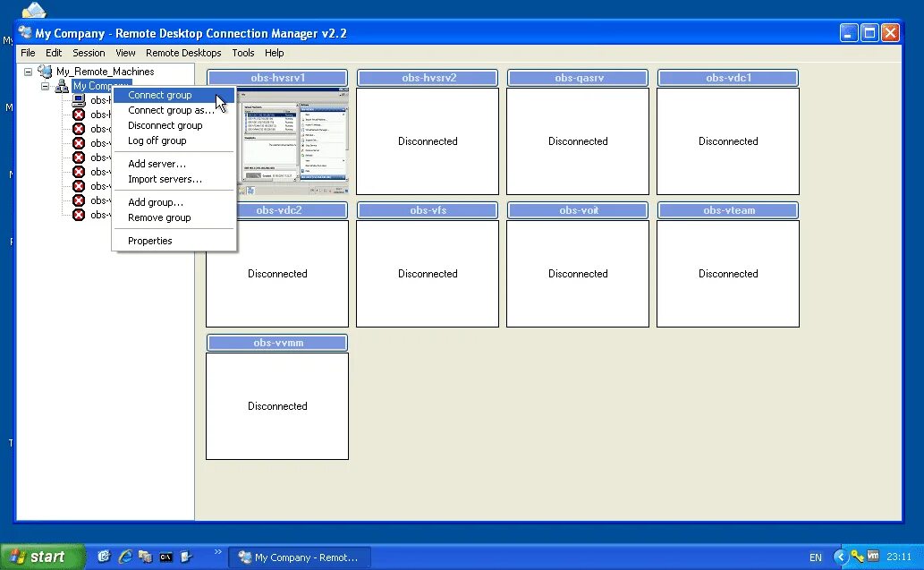Viewport: 924px width, 570px height.
Task: Choose Connect group as... option
Action: [x=174, y=110]
